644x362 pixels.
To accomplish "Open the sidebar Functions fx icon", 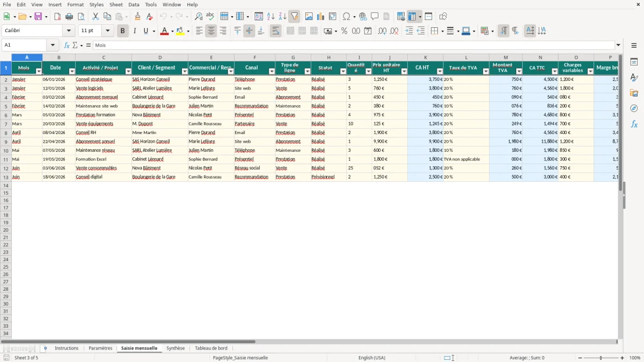I will click(634, 124).
